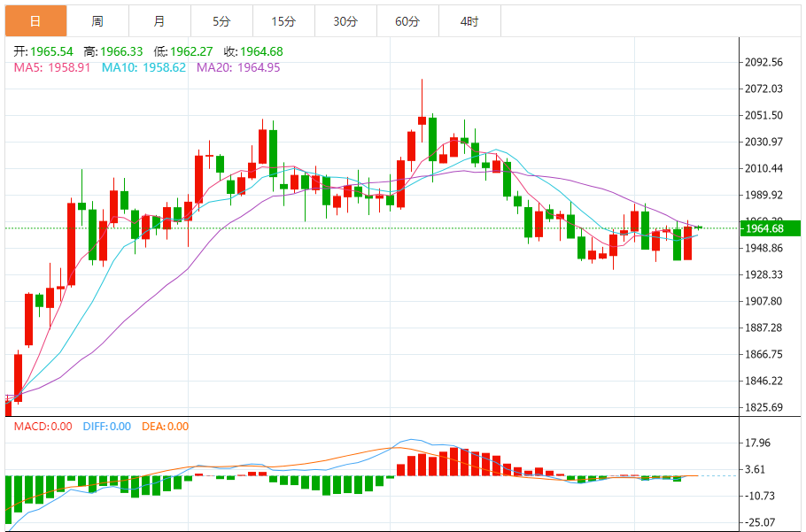Open the 15分 timeframe tab

283,21
